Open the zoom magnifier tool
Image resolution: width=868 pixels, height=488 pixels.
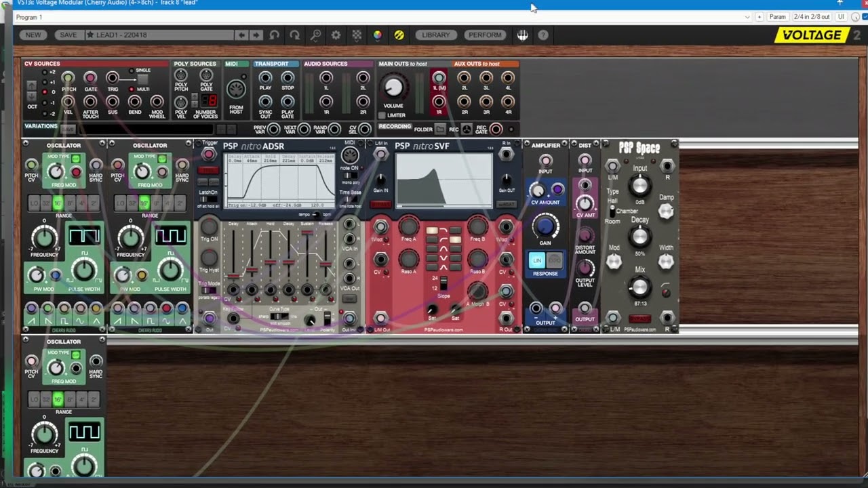coord(315,35)
